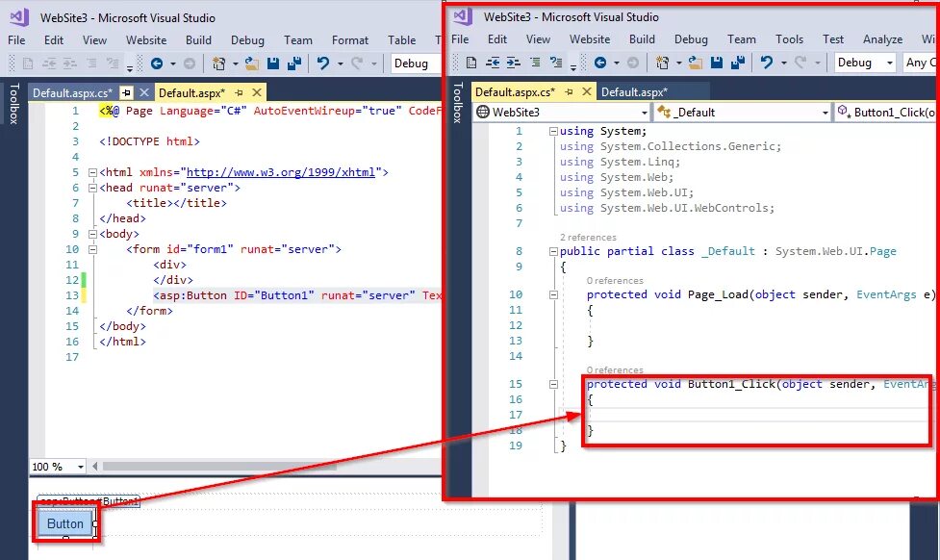The image size is (940, 560).
Task: Open the Format menu in the left window
Action: (x=350, y=40)
